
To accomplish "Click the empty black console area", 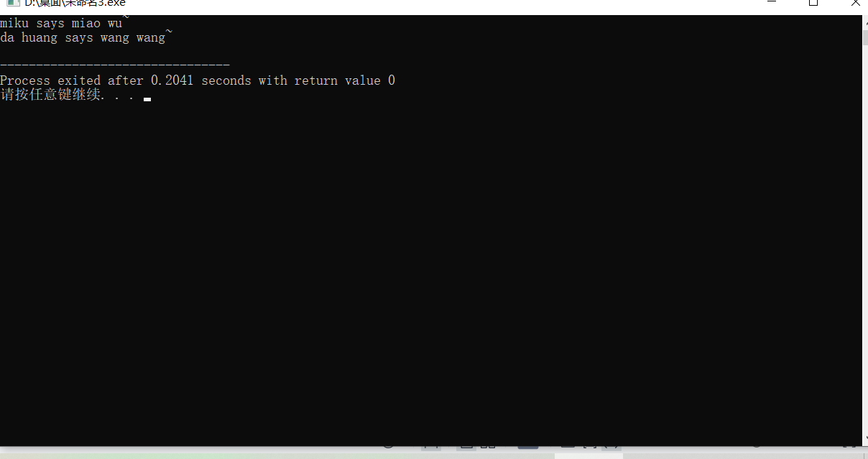I will 431,273.
